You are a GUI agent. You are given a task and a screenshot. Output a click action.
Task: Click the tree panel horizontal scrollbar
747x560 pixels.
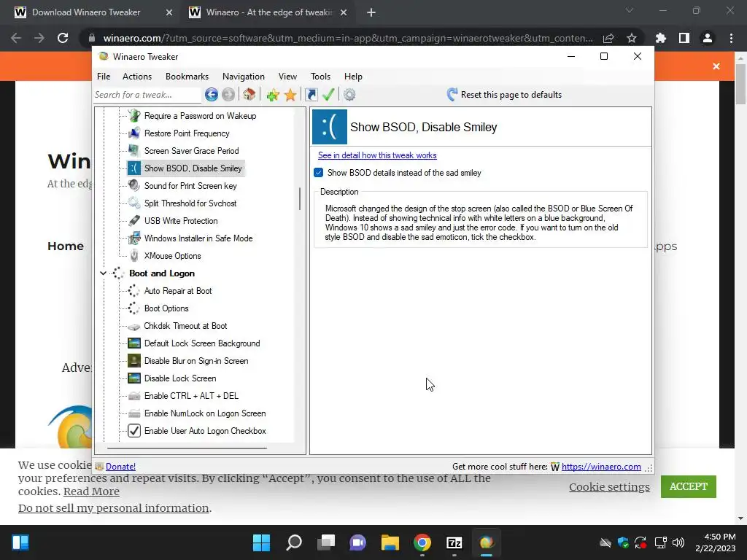[187, 448]
